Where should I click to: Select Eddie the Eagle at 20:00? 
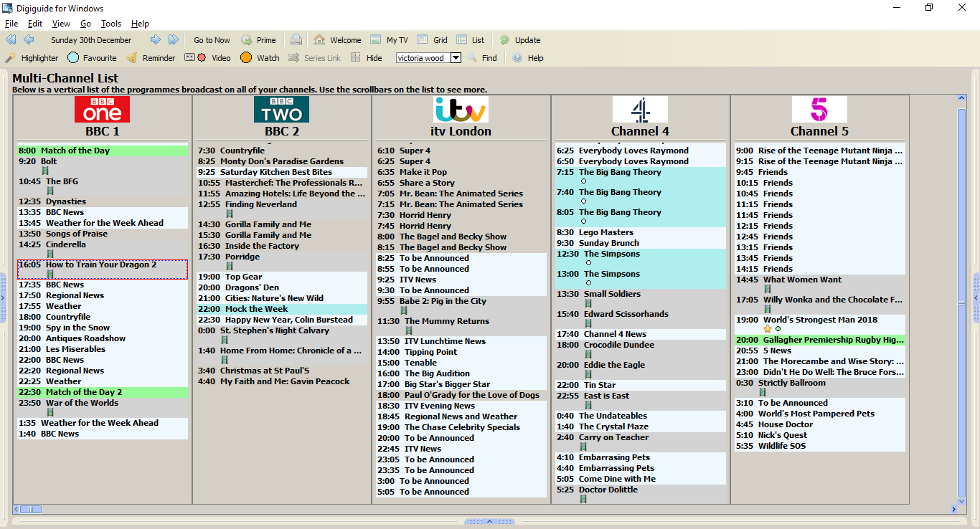pyautogui.click(x=641, y=370)
